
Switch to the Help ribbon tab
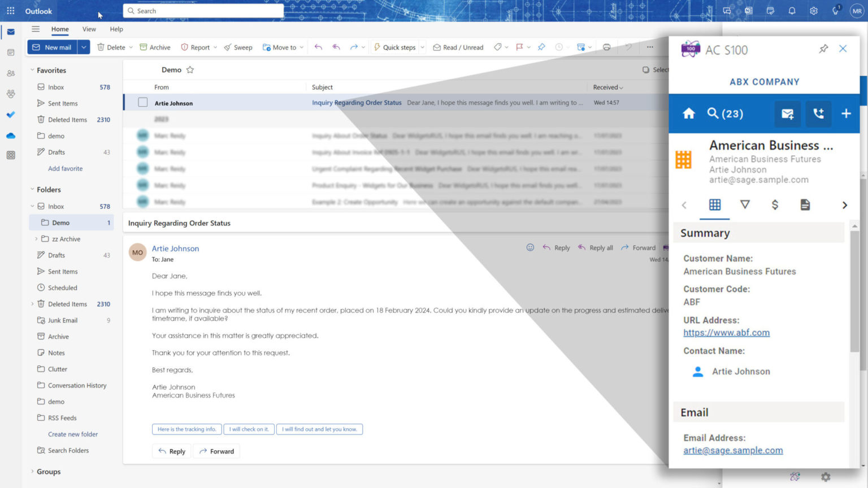[x=116, y=29]
